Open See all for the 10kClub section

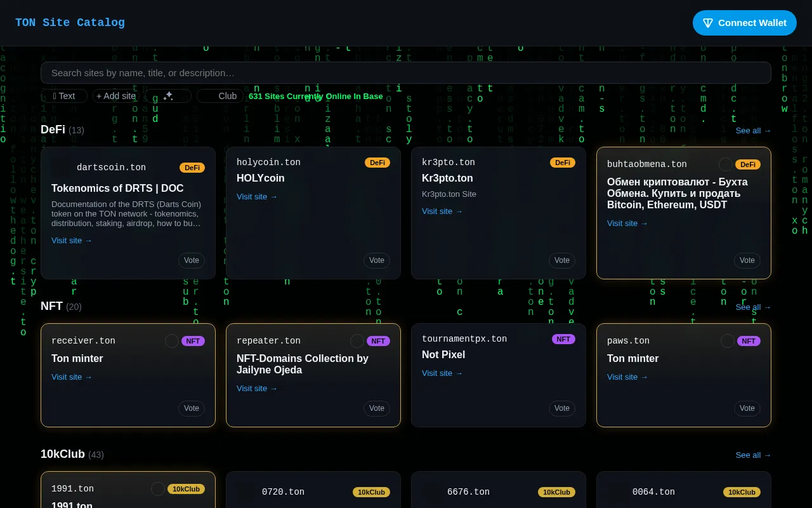click(754, 455)
